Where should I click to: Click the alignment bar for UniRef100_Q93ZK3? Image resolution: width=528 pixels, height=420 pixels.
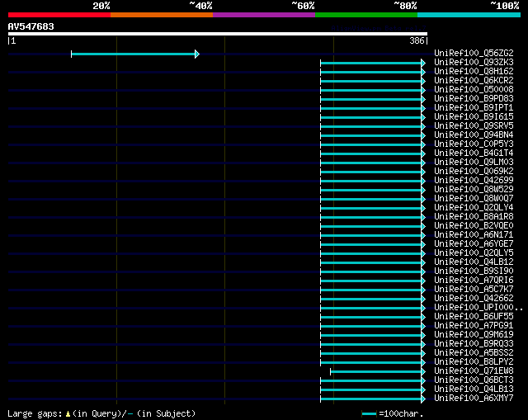(x=373, y=63)
